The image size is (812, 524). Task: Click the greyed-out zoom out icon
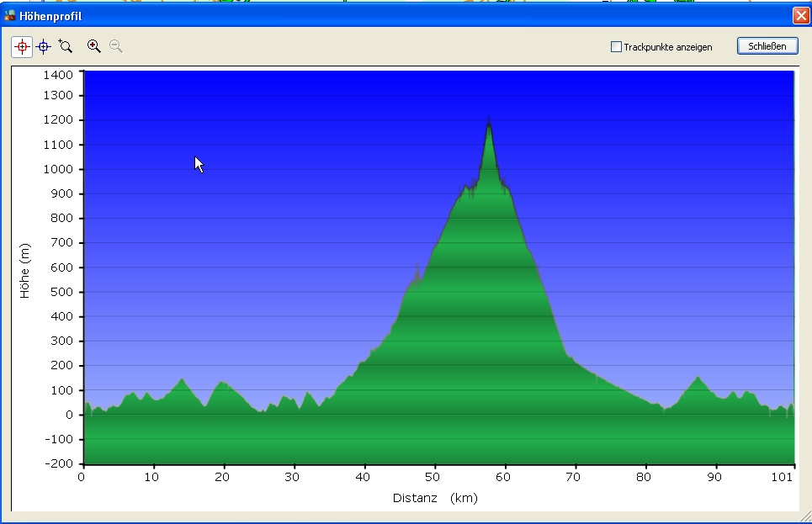115,47
